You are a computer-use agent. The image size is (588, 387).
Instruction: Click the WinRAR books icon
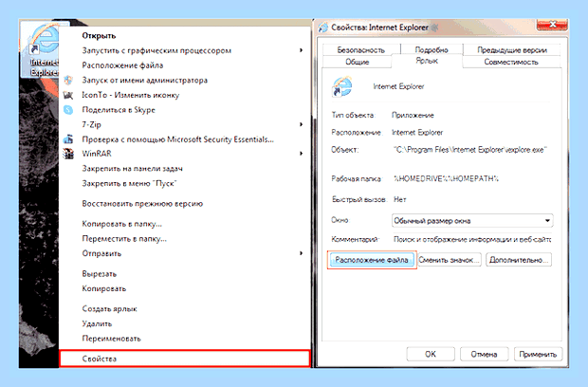tap(68, 154)
